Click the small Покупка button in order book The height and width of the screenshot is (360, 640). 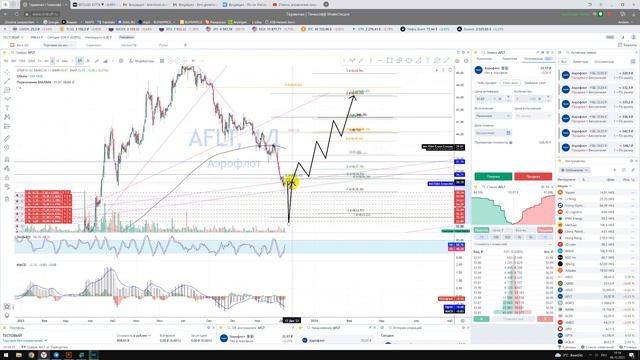pos(481,230)
